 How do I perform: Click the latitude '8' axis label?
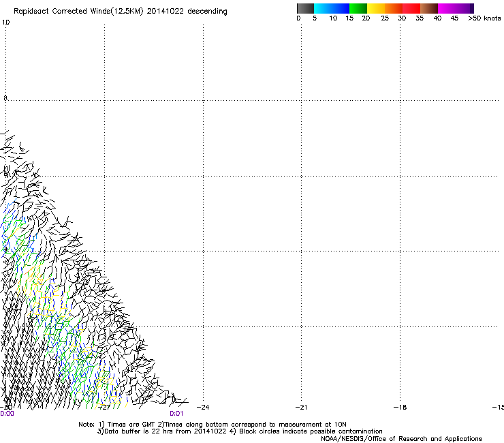5,98
